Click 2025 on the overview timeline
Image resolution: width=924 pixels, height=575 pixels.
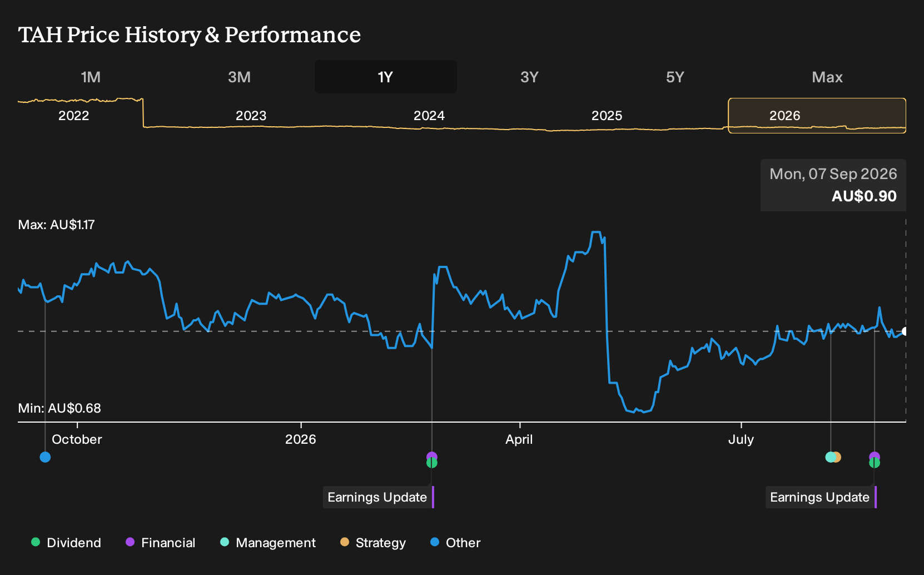(607, 116)
